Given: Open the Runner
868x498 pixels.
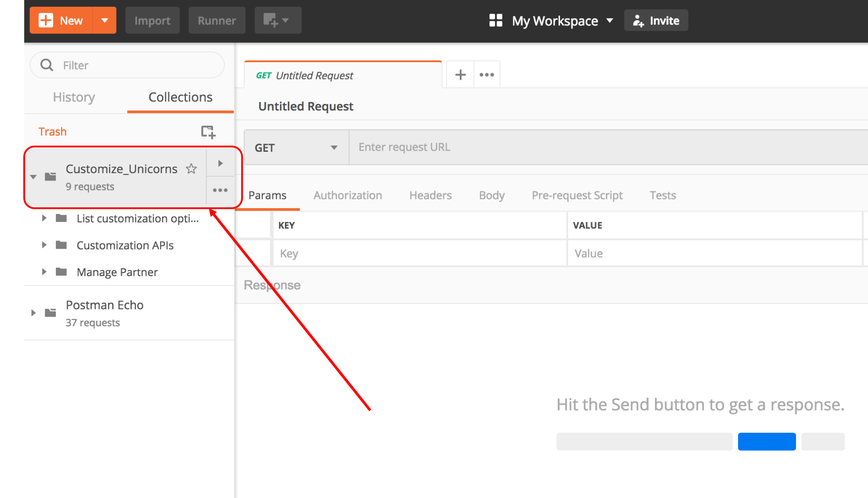Looking at the screenshot, I should click(x=217, y=20).
